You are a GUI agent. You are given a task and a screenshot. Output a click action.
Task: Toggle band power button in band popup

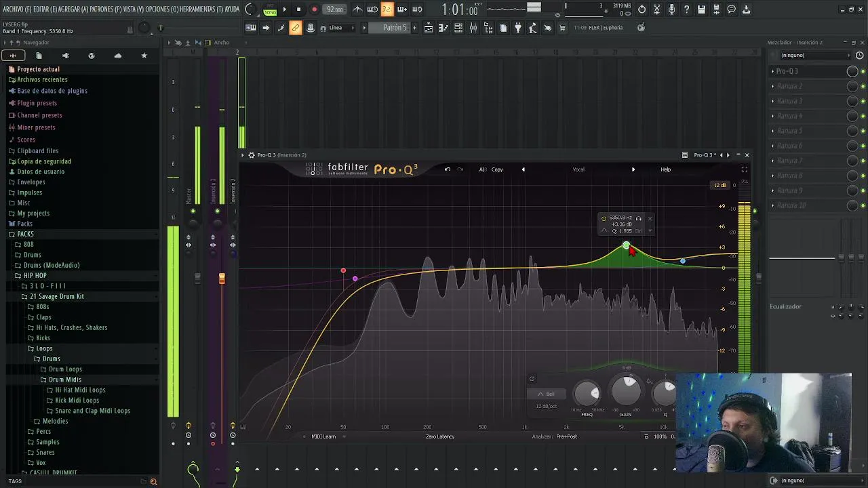point(604,218)
